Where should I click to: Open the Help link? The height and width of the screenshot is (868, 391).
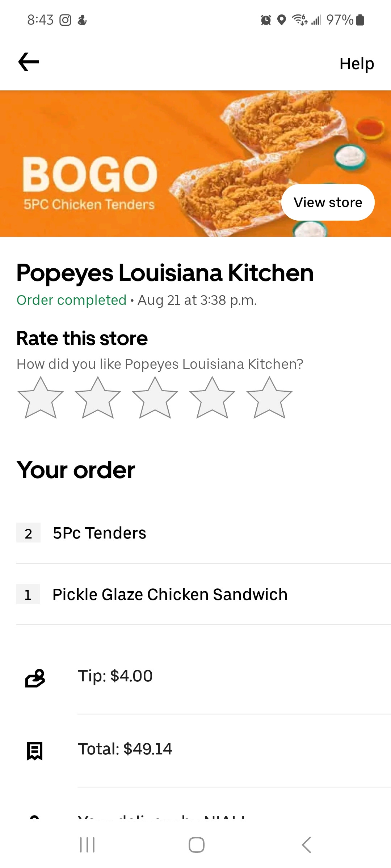(357, 64)
